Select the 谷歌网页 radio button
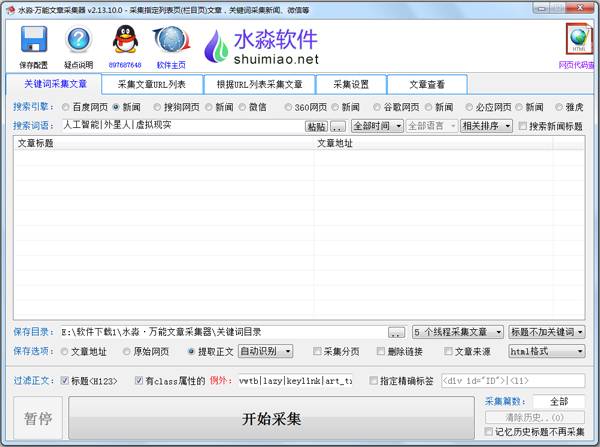This screenshot has width=600, height=447. 377,107
